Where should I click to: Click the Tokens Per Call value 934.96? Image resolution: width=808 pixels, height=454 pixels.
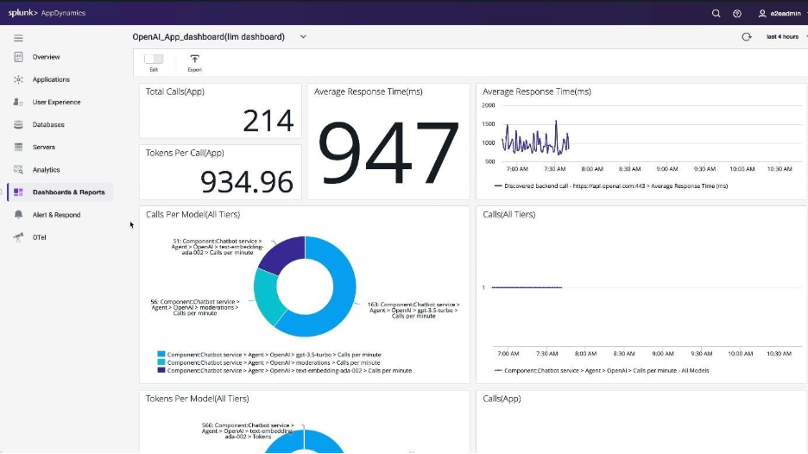(x=246, y=182)
